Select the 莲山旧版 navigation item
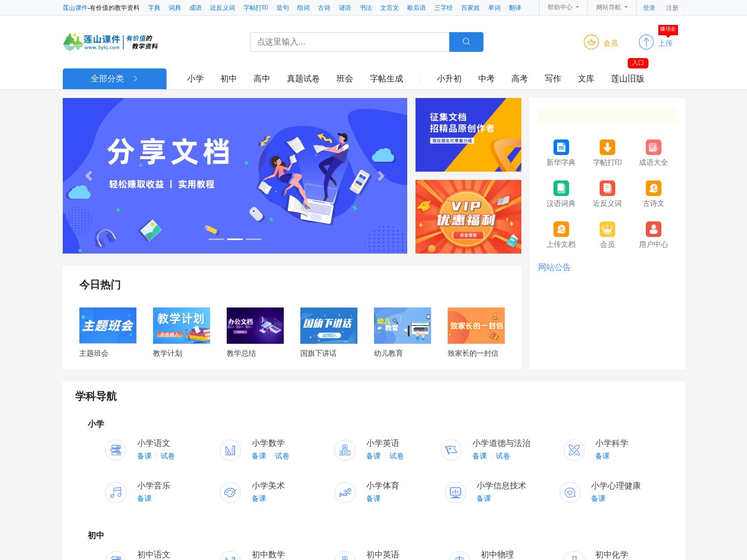Image resolution: width=747 pixels, height=560 pixels. click(x=628, y=79)
